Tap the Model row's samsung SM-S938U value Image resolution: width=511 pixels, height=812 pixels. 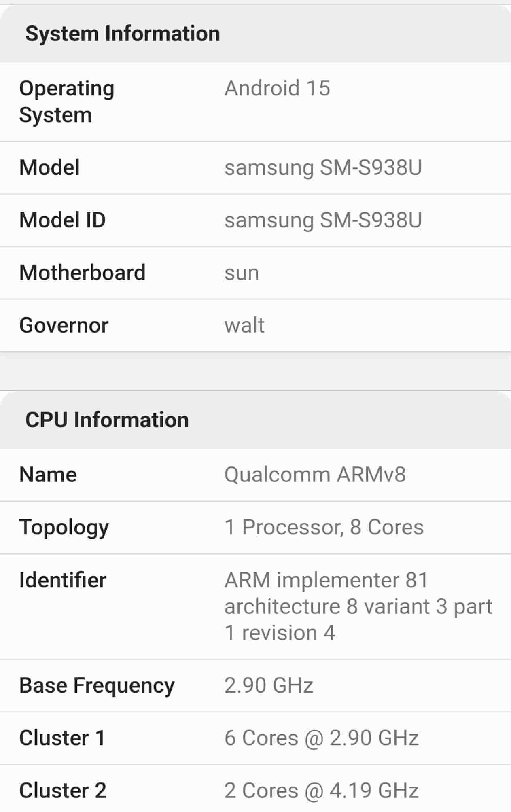click(x=323, y=167)
